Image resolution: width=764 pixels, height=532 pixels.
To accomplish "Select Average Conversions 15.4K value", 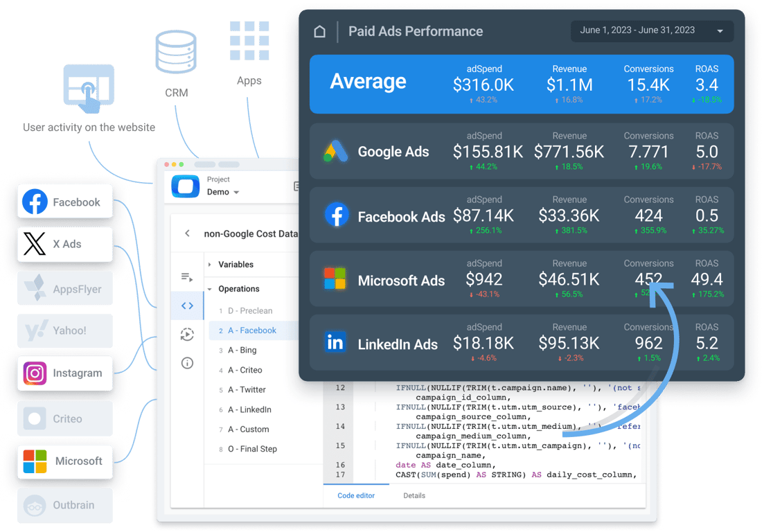I will [648, 85].
